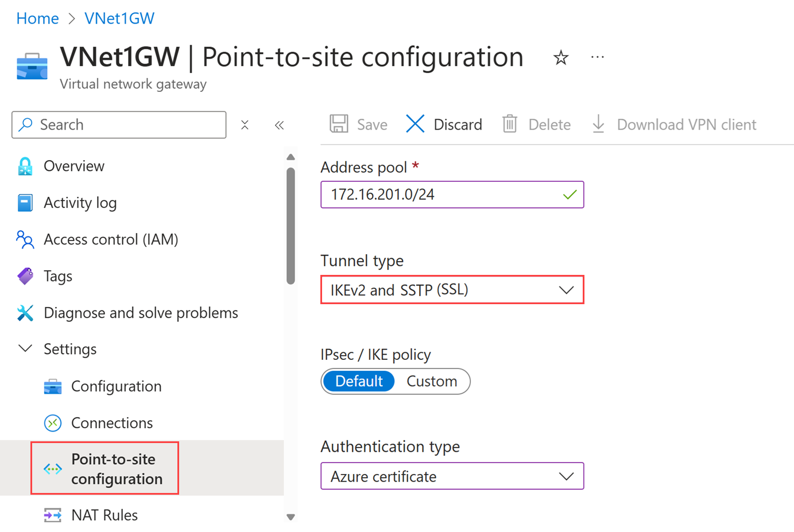This screenshot has height=532, width=794.
Task: Click the Delete trash icon
Action: point(510,124)
